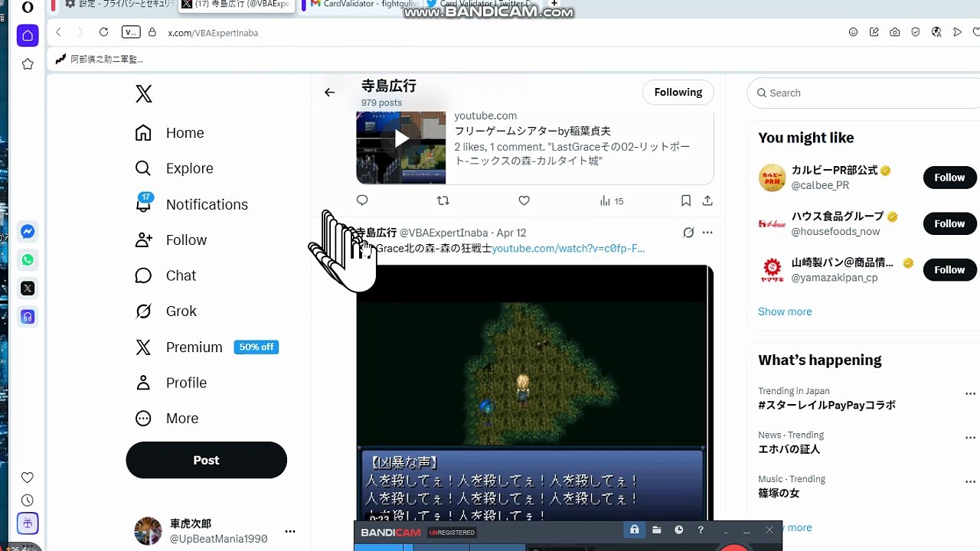Viewport: 980px width, 551px height.
Task: Open Chat in X sidebar
Action: coord(165,275)
